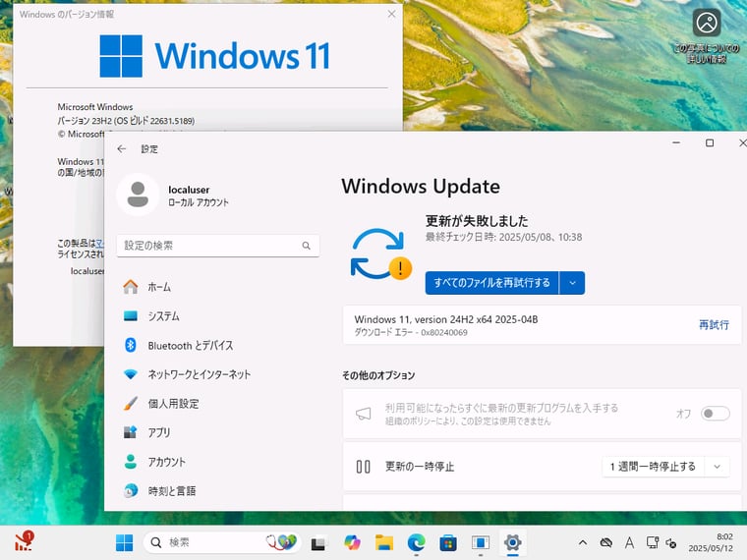Click the home icon in sidebar

click(x=131, y=287)
